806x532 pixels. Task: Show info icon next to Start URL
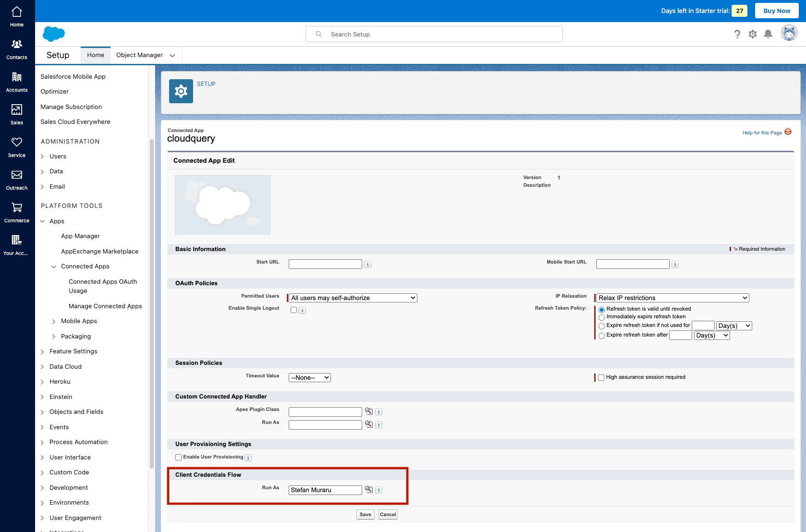click(x=367, y=265)
